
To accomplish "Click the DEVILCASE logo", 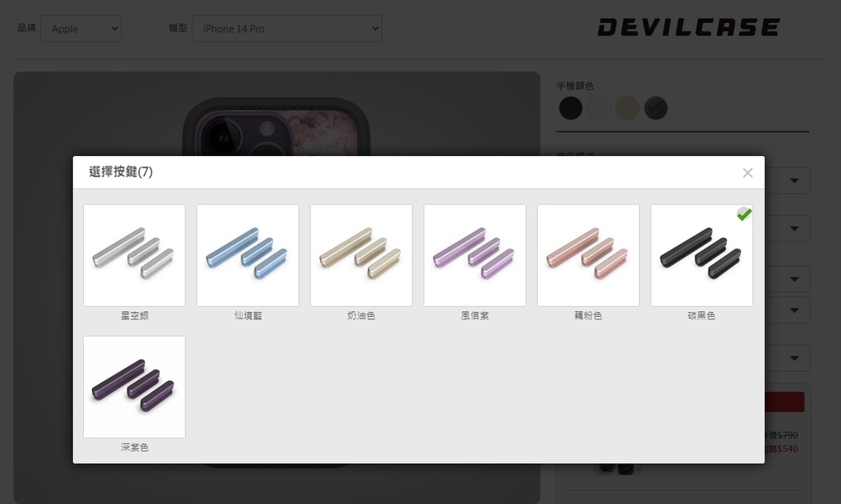I will 689,27.
